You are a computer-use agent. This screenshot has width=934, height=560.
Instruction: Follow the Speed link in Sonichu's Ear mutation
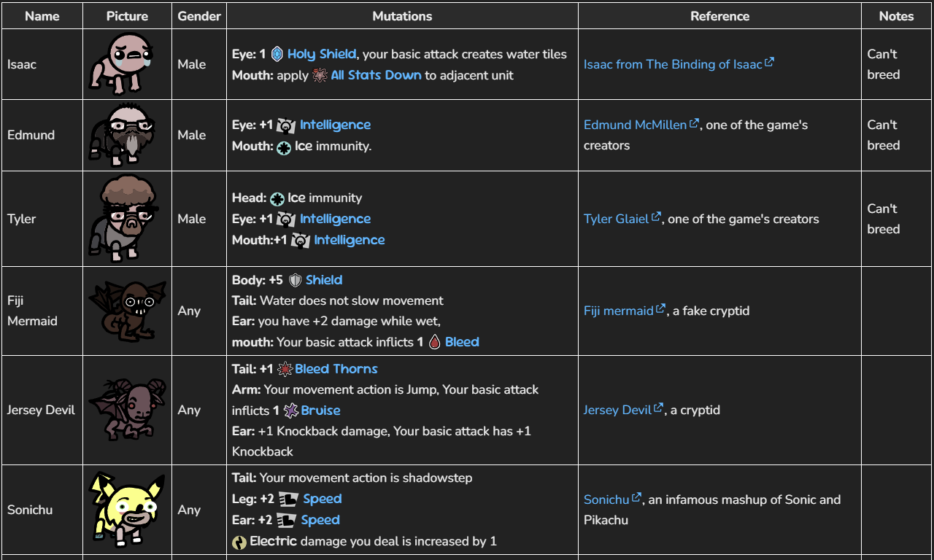[320, 521]
